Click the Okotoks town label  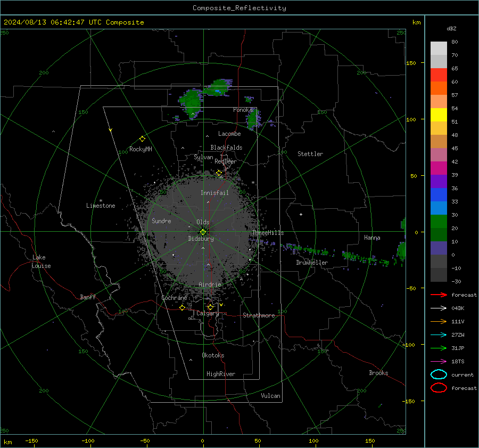(x=213, y=355)
